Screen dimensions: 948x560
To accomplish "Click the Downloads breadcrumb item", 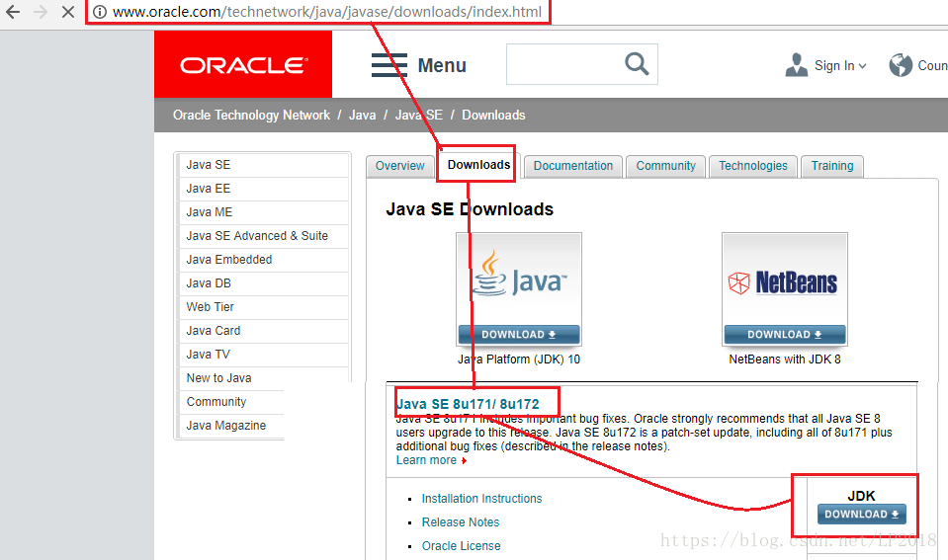I will coord(493,115).
